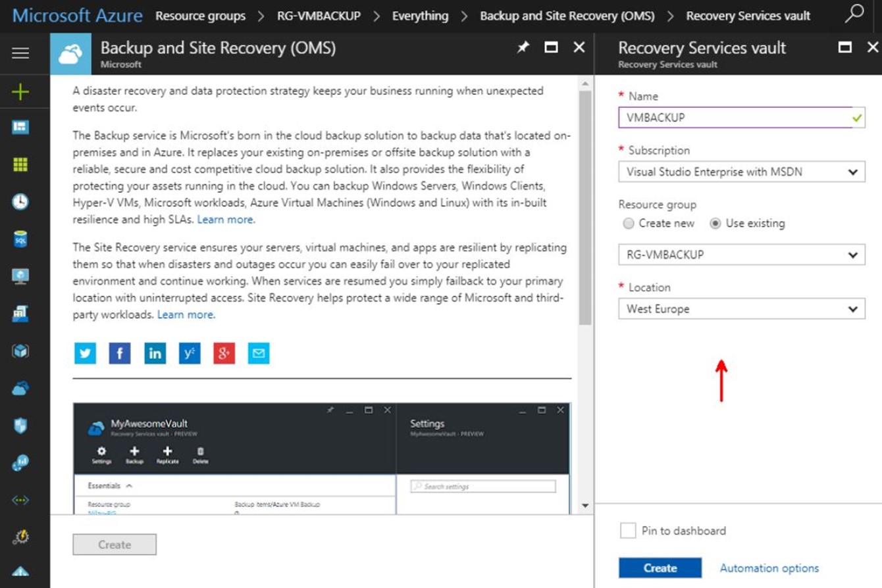
Task: Click the Backup and Site Recovery cloud icon
Action: (70, 54)
